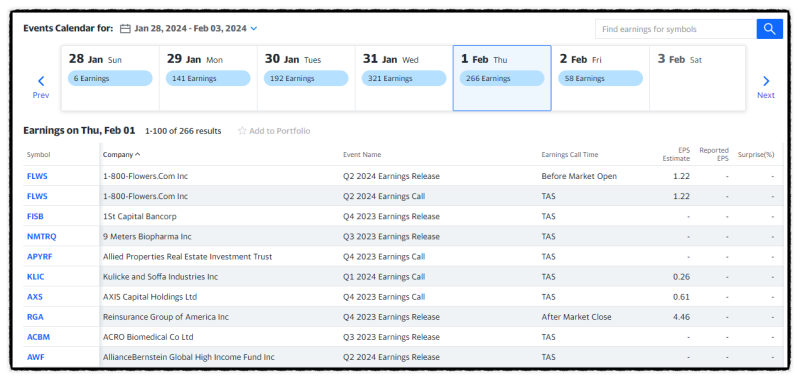800x380 pixels.
Task: Open the RGA symbol link
Action: point(35,317)
